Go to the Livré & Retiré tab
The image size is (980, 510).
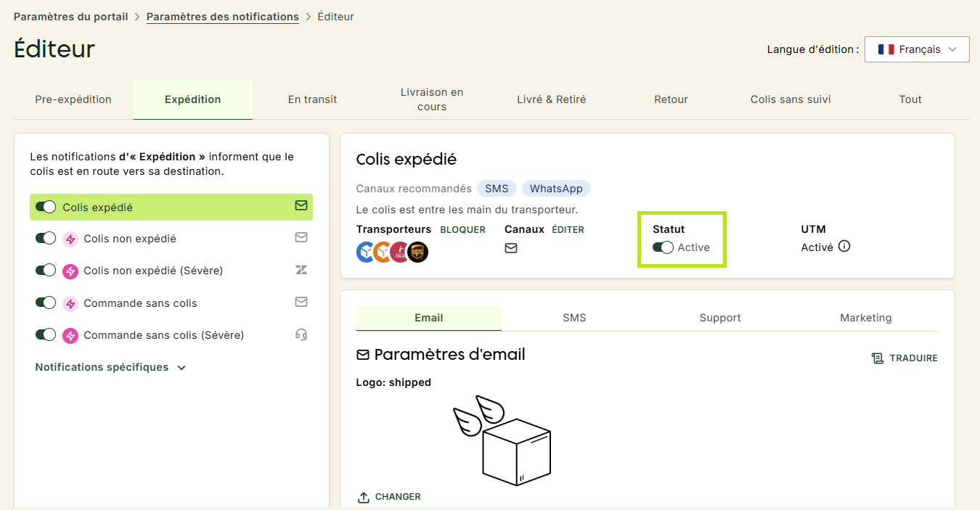coord(551,99)
